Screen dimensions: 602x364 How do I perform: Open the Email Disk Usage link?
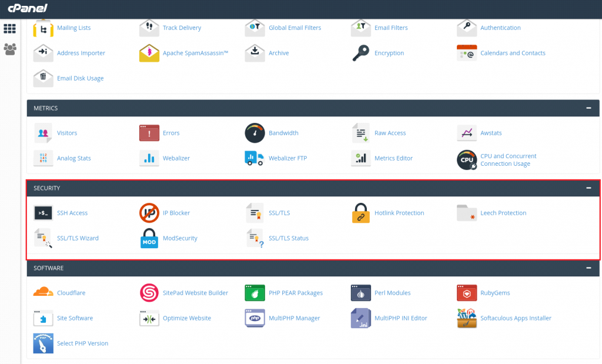pos(80,78)
